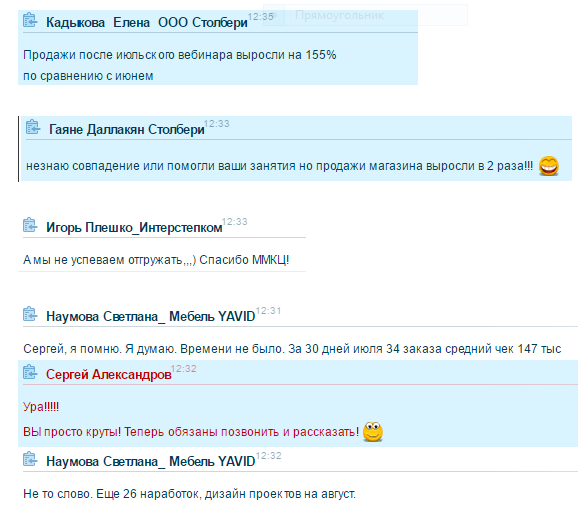
Task: Click the clipboard icon beside Сергей Александров
Action: (30, 372)
